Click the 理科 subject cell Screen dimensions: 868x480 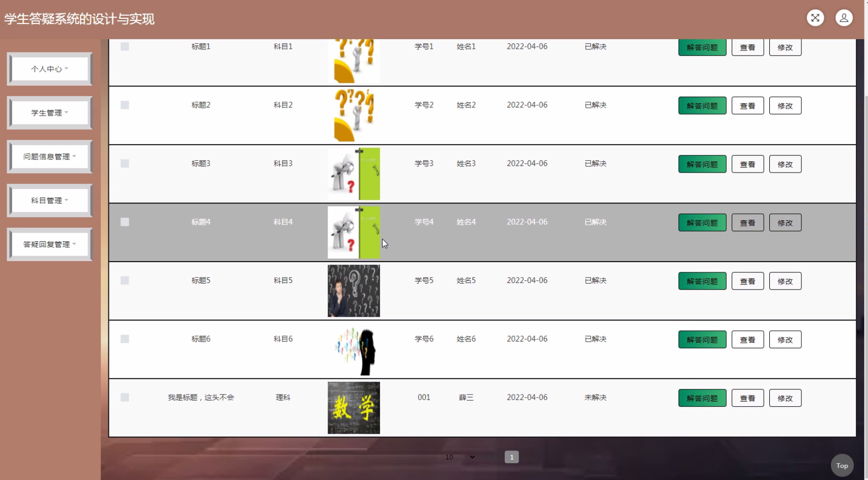283,398
